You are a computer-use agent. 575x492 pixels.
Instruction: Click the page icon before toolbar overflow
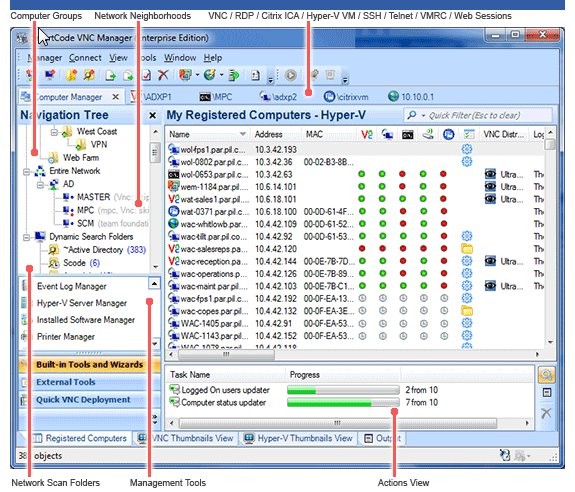pos(256,76)
